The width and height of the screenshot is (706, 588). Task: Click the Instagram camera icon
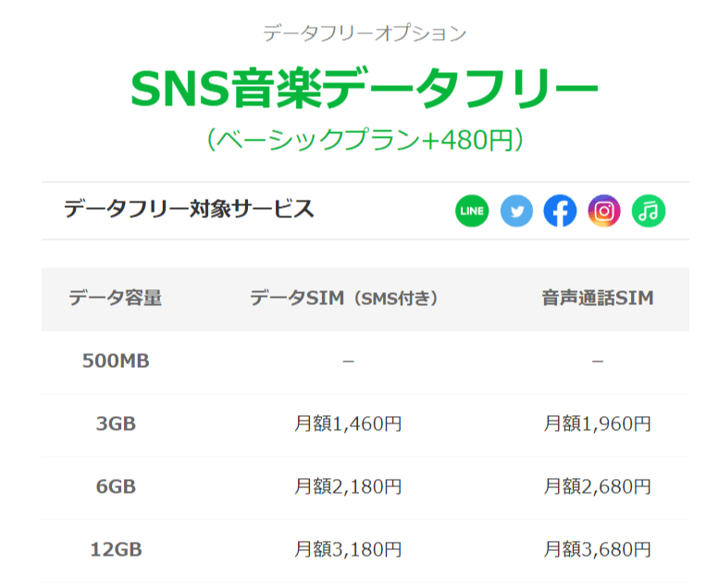pyautogui.click(x=604, y=211)
